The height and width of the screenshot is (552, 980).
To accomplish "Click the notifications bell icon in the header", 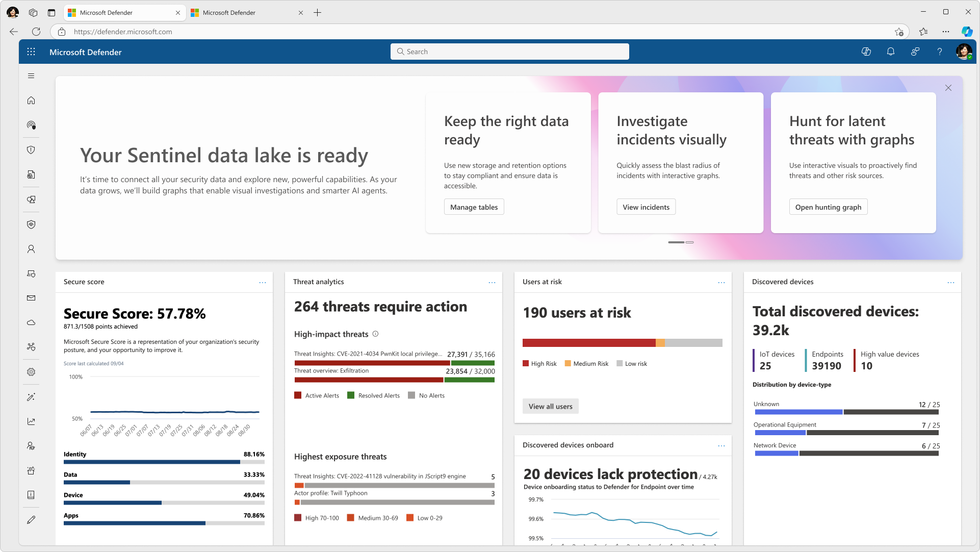I will point(891,52).
